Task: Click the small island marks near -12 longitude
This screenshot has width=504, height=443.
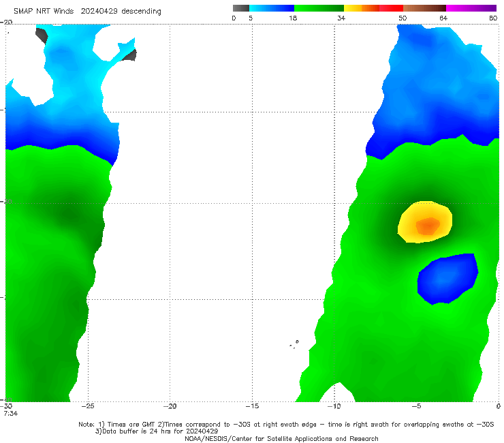Action: pos(294,344)
